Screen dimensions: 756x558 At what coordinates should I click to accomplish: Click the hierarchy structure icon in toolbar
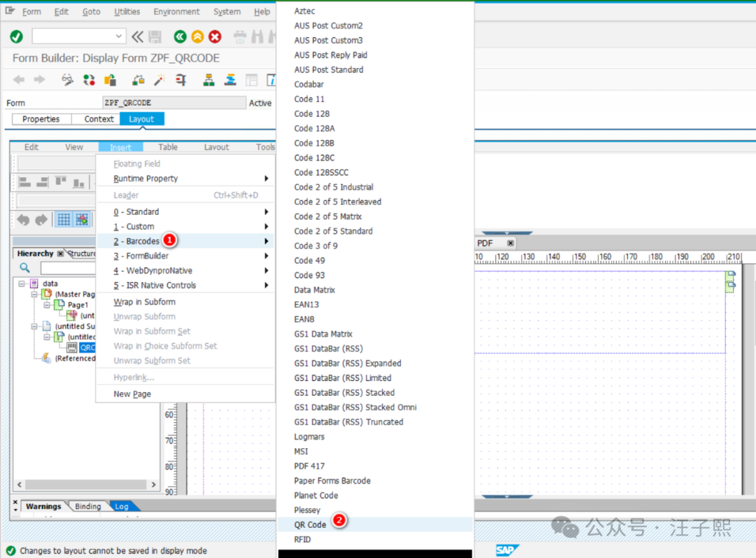pos(209,80)
